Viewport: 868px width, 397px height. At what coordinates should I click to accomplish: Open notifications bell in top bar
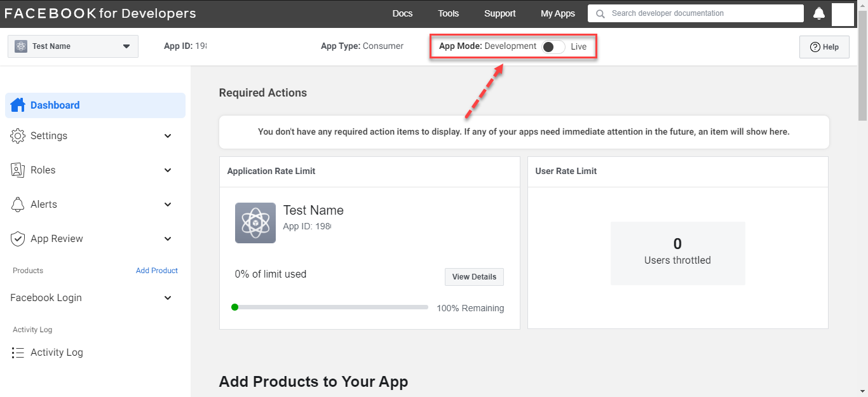coord(819,13)
